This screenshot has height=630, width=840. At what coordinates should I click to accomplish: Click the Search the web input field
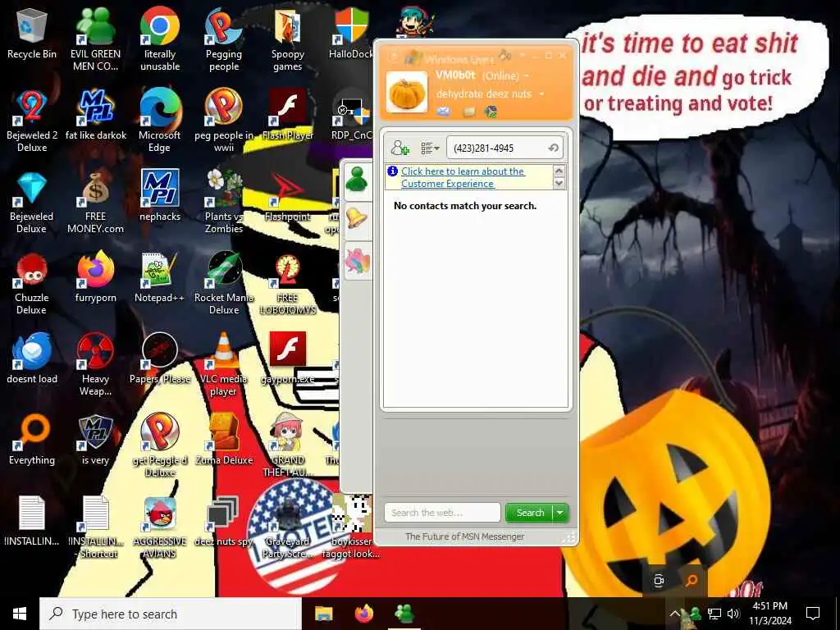tap(442, 513)
